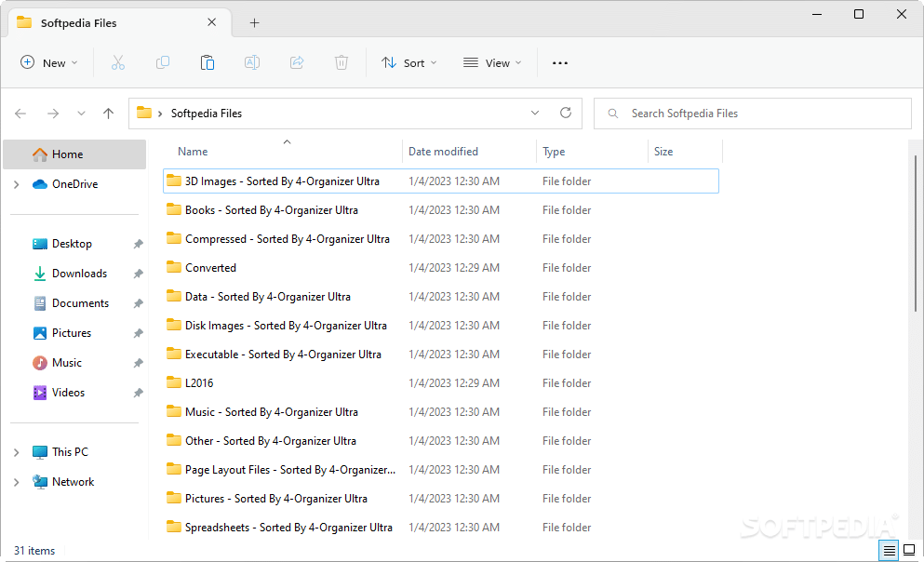
Task: Click the pin icon beside Music
Action: [138, 363]
